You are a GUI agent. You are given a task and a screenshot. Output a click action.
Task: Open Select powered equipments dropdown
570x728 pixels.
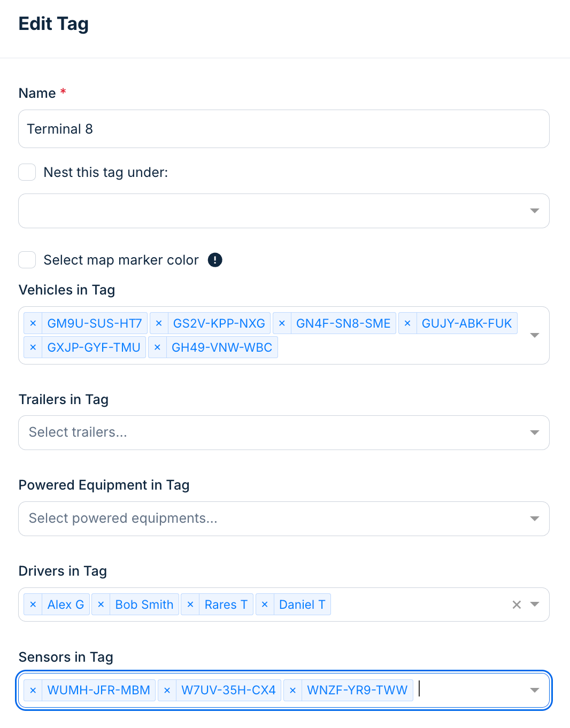(283, 518)
